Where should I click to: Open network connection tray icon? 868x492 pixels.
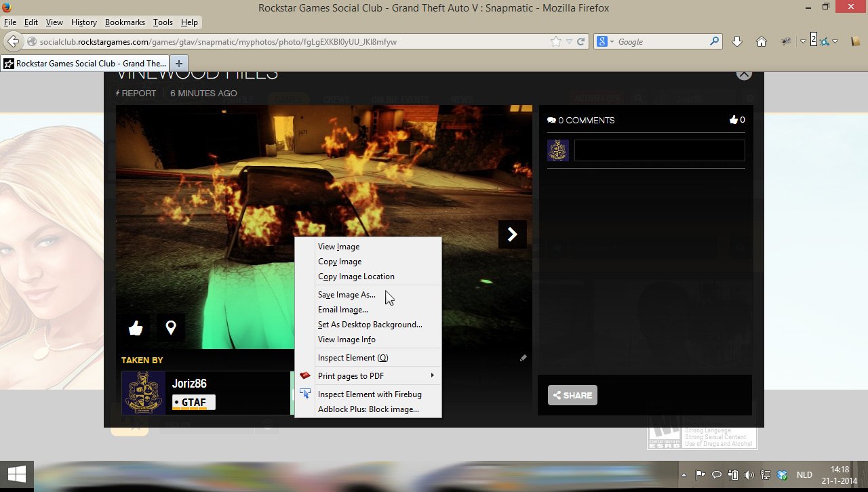tap(766, 475)
